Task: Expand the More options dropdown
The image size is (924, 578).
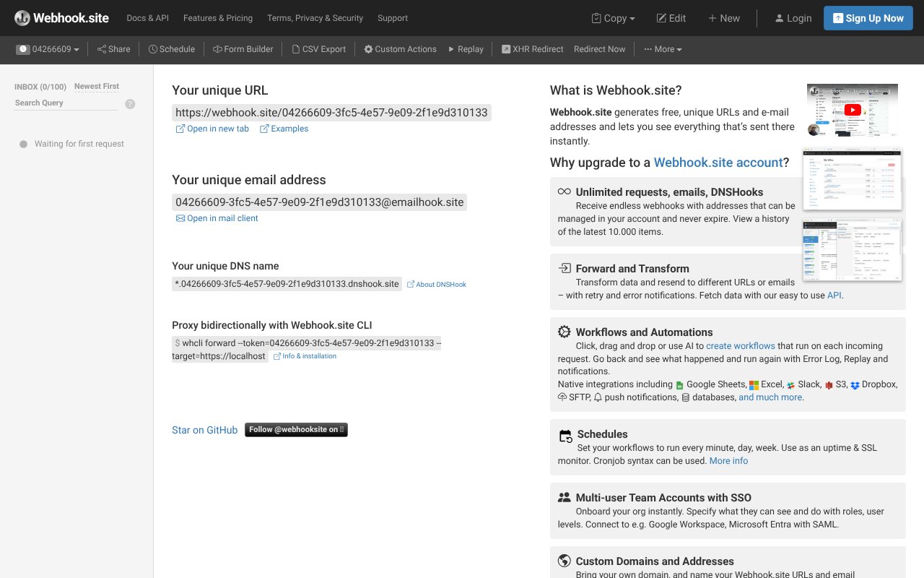Action: (x=662, y=48)
